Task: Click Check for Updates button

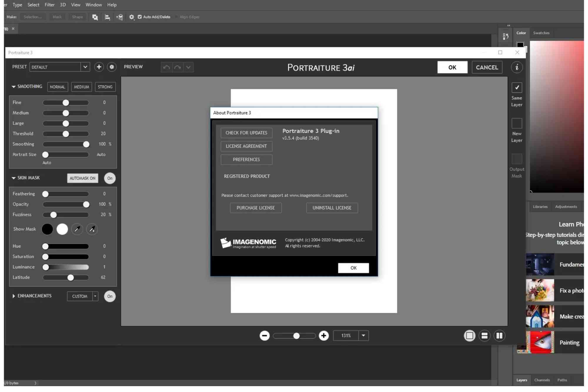Action: point(246,133)
